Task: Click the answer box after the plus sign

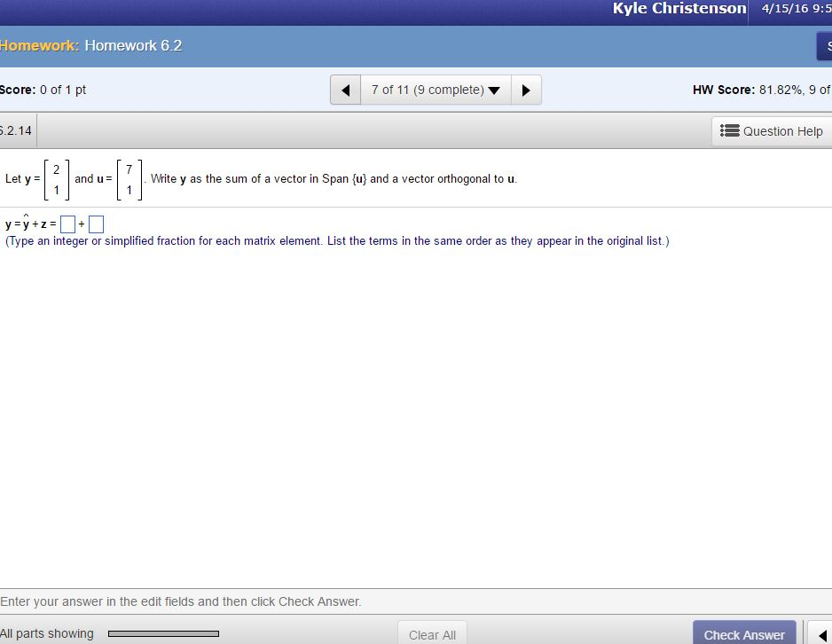Action: pyautogui.click(x=97, y=224)
